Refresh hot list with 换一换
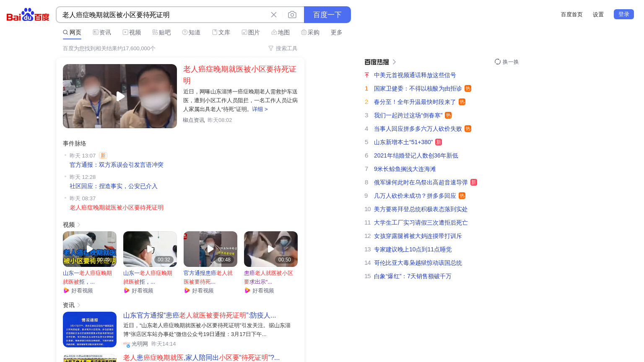644x362 pixels. coord(506,62)
